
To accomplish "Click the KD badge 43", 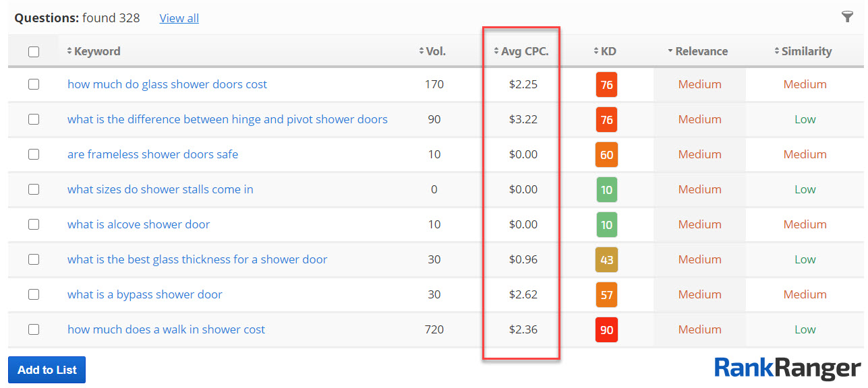I will (x=606, y=260).
